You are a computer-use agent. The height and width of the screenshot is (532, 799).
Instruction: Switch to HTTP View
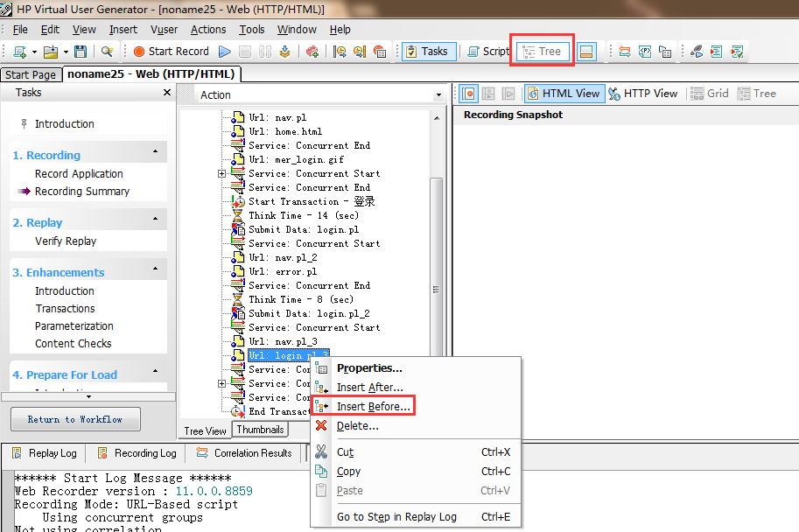pos(643,94)
